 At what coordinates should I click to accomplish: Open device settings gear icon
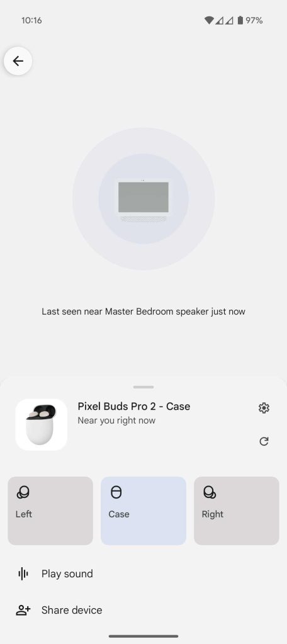(264, 408)
